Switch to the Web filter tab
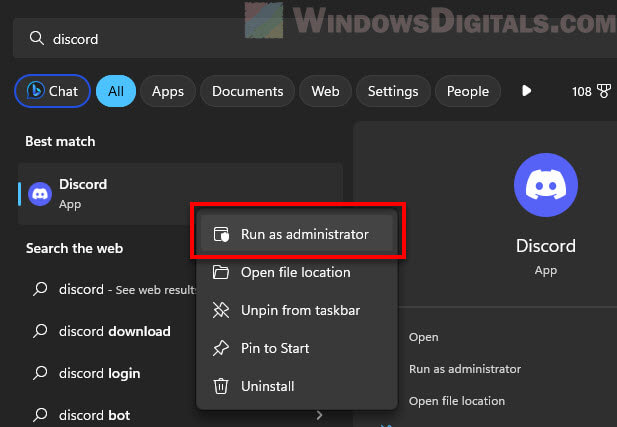 pyautogui.click(x=325, y=91)
